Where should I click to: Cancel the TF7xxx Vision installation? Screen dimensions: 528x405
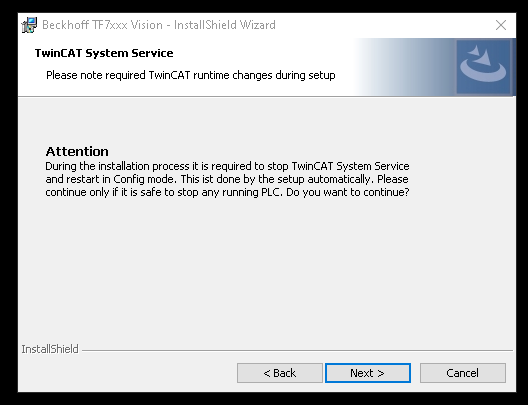coord(463,373)
